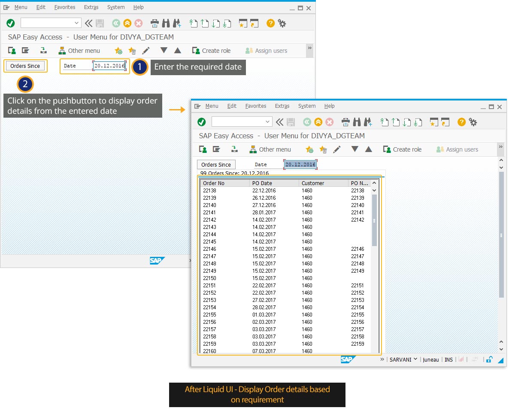515x420 pixels.
Task: Click Delete Favorites star-trash icon in back window
Action: tap(132, 51)
